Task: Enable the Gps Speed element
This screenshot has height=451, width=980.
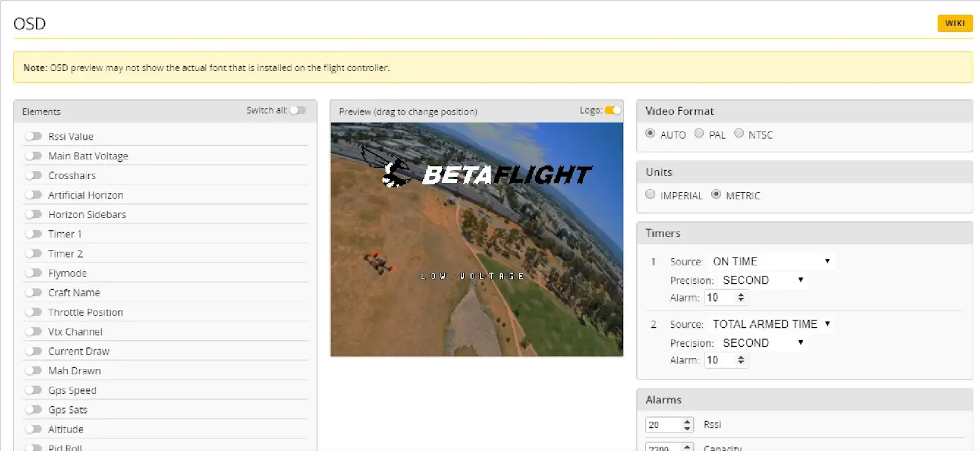Action: [x=33, y=390]
